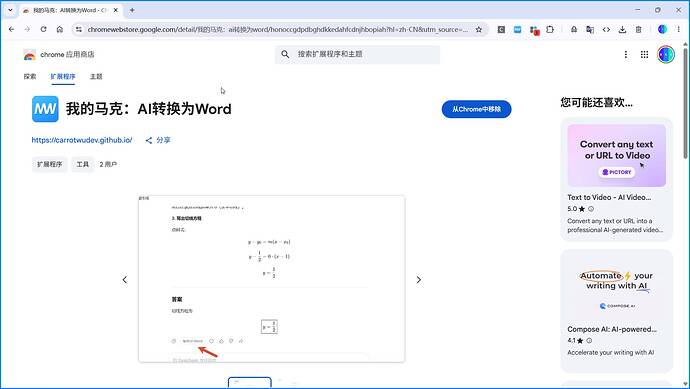Screen dimensions: 690x389
Task: Click the trash can toolbar icon
Action: [x=639, y=29]
